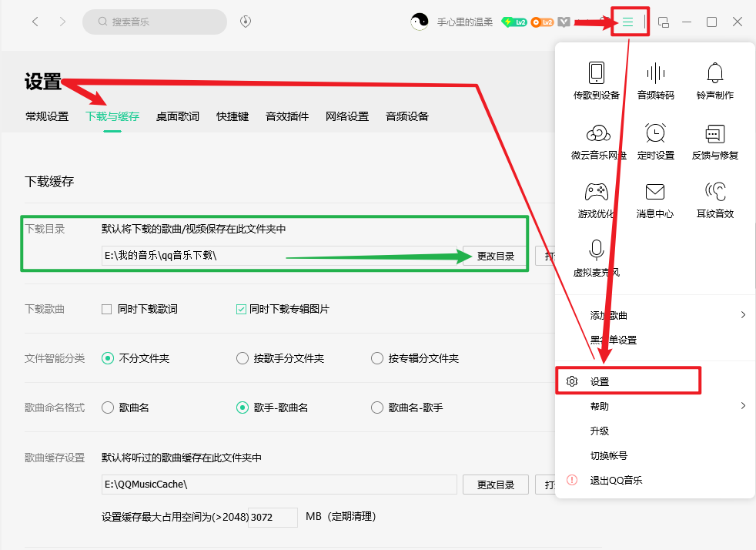Click 更改目录 for the download directory

pyautogui.click(x=496, y=257)
